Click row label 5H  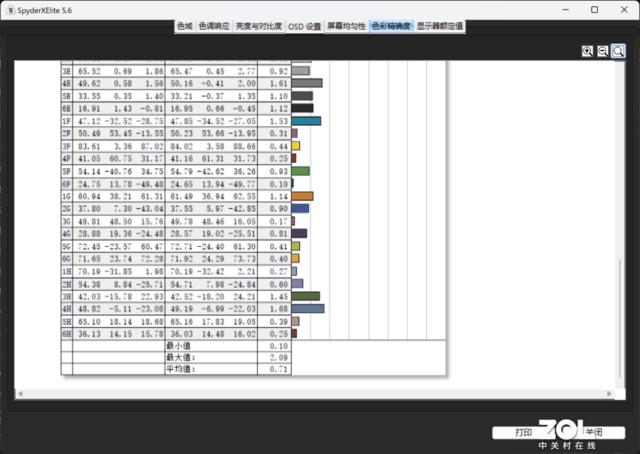[x=67, y=321]
